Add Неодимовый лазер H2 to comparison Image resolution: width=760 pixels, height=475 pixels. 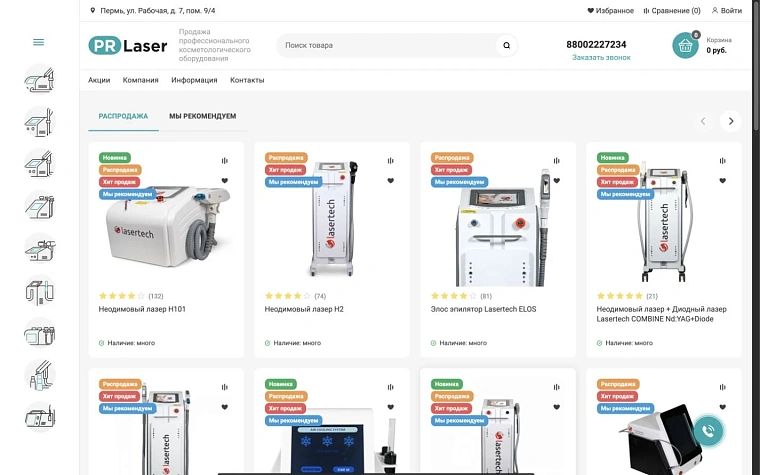pyautogui.click(x=391, y=160)
